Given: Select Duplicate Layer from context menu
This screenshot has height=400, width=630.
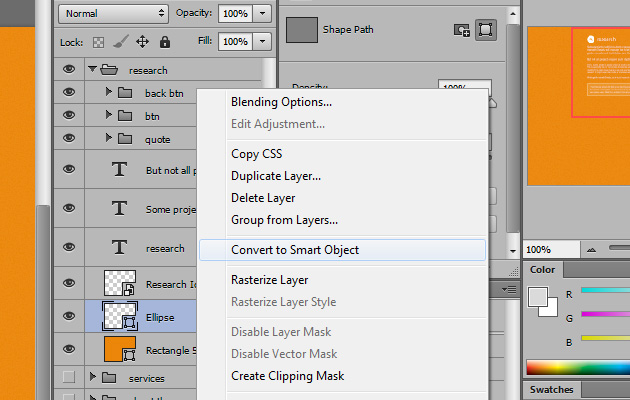Looking at the screenshot, I should [276, 176].
